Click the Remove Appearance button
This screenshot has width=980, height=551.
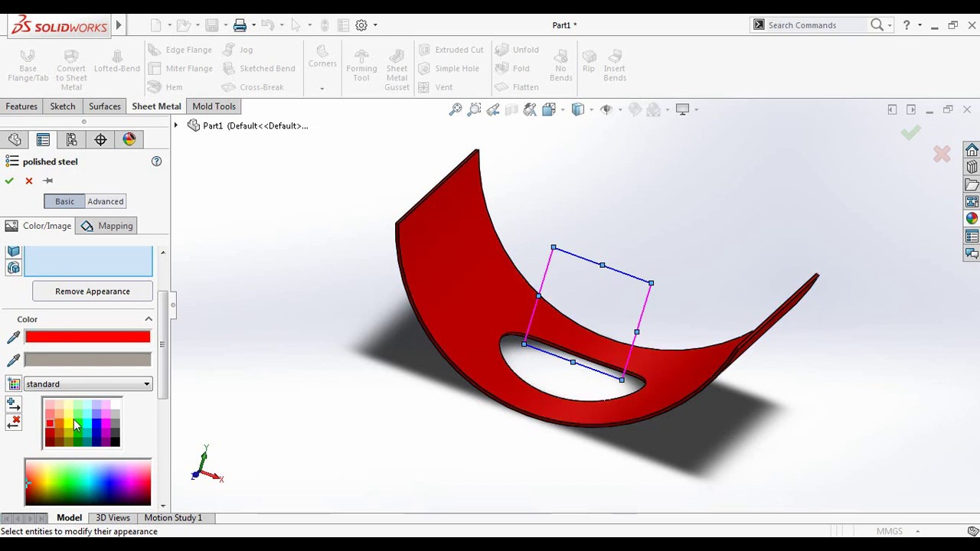[93, 291]
